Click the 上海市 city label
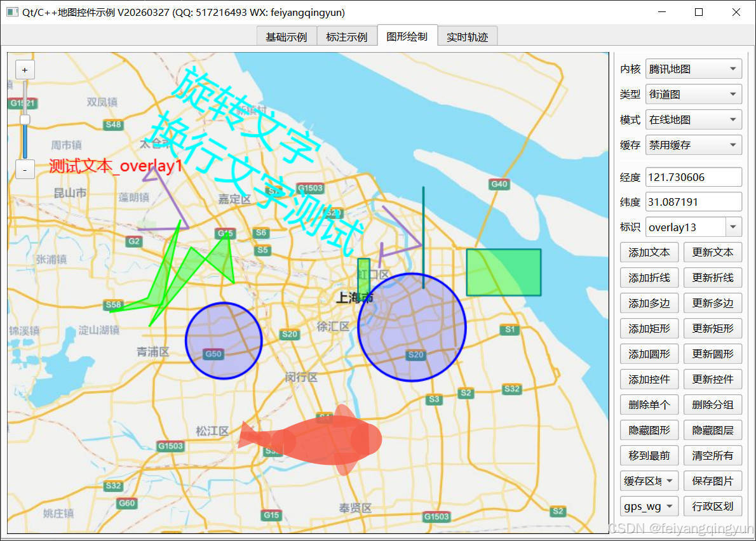The image size is (756, 541). [x=354, y=298]
